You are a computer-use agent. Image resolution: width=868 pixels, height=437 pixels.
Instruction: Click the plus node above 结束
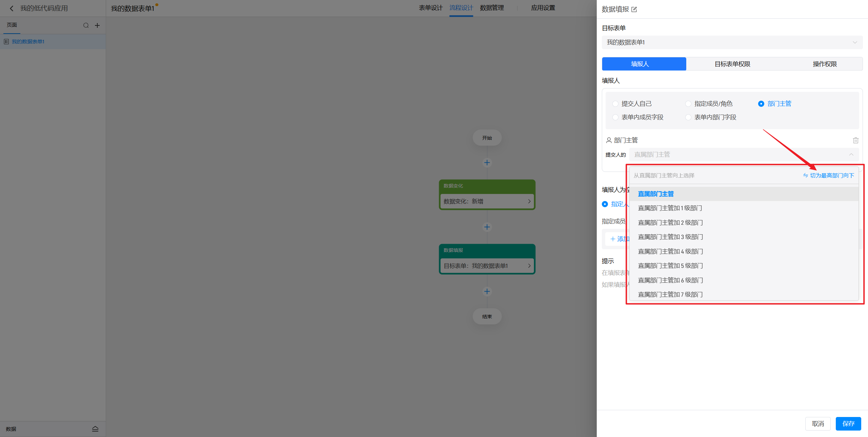[x=487, y=292]
